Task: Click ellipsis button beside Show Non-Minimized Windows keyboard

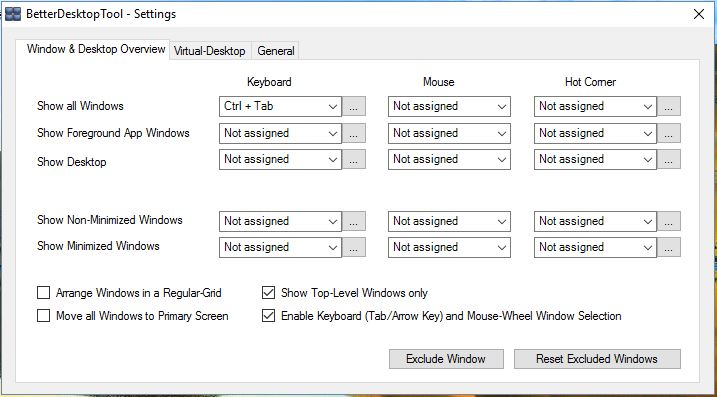Action: click(354, 221)
